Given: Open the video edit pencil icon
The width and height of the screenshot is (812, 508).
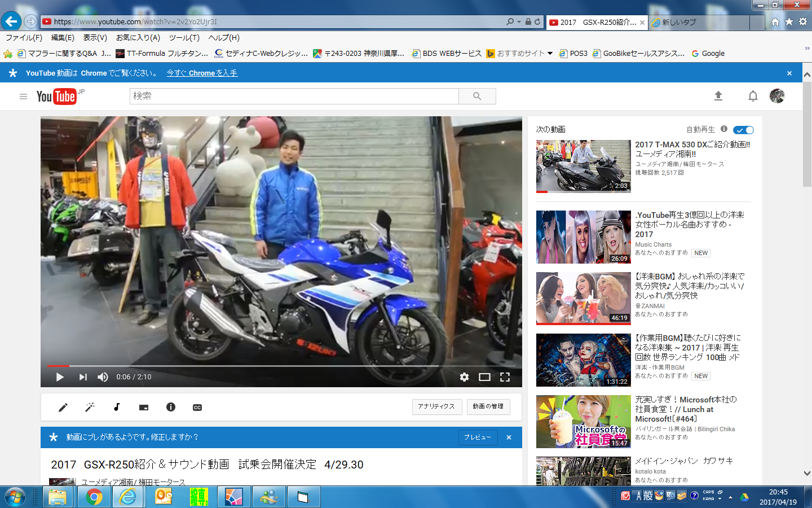Looking at the screenshot, I should click(x=63, y=407).
